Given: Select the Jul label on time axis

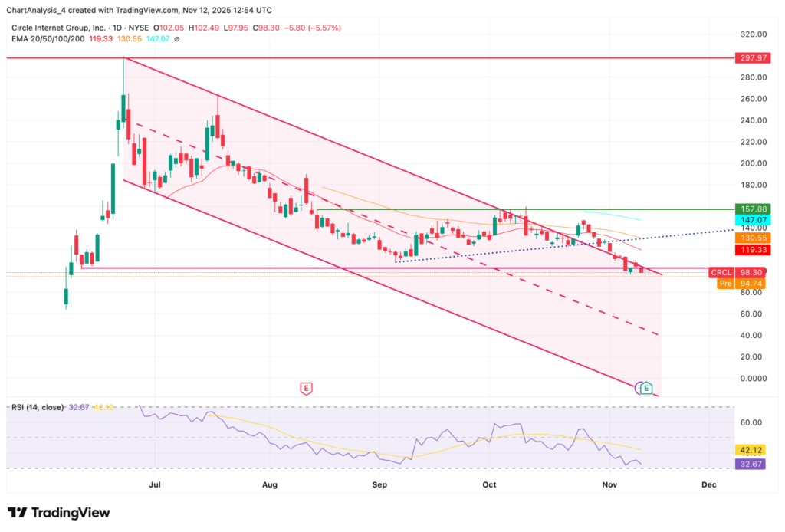Looking at the screenshot, I should point(155,484).
